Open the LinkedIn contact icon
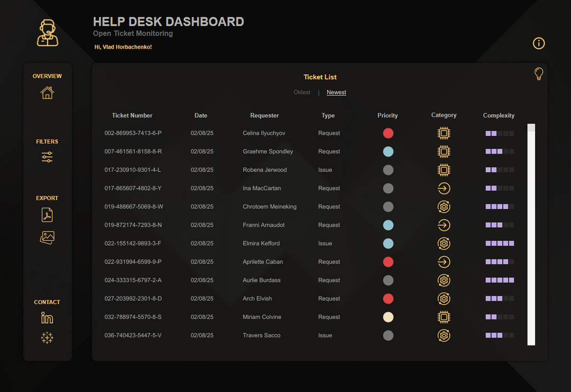Image resolution: width=571 pixels, height=392 pixels. point(47,318)
